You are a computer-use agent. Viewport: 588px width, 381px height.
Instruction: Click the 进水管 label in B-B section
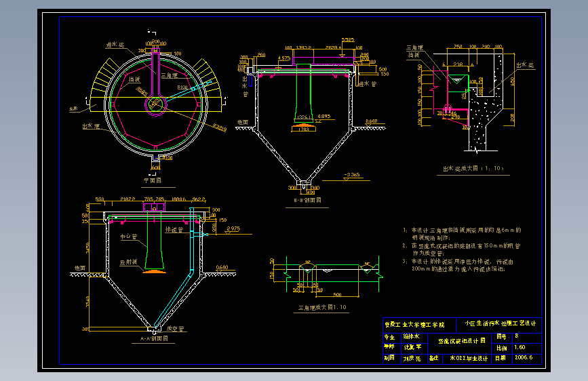coord(368,83)
